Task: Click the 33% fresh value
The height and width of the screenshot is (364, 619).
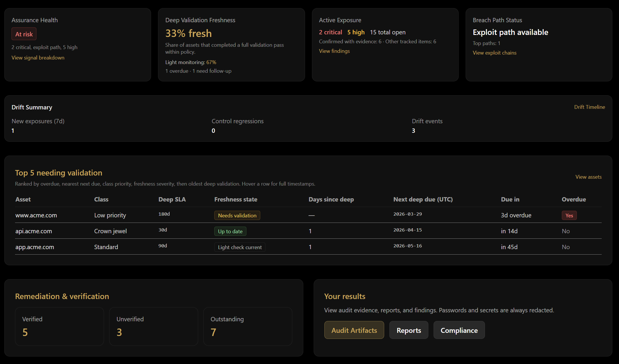Action: [x=188, y=33]
